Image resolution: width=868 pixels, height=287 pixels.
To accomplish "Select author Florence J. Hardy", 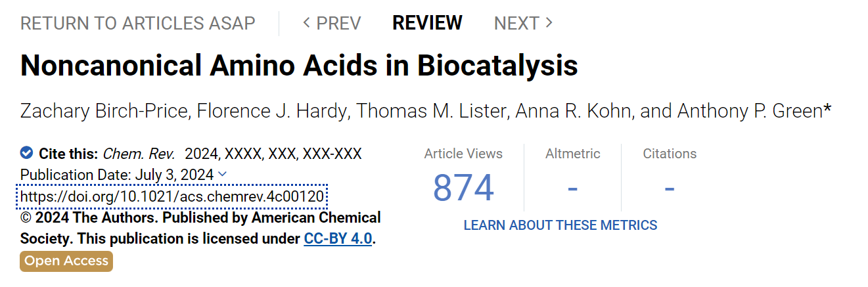I will click(x=273, y=111).
